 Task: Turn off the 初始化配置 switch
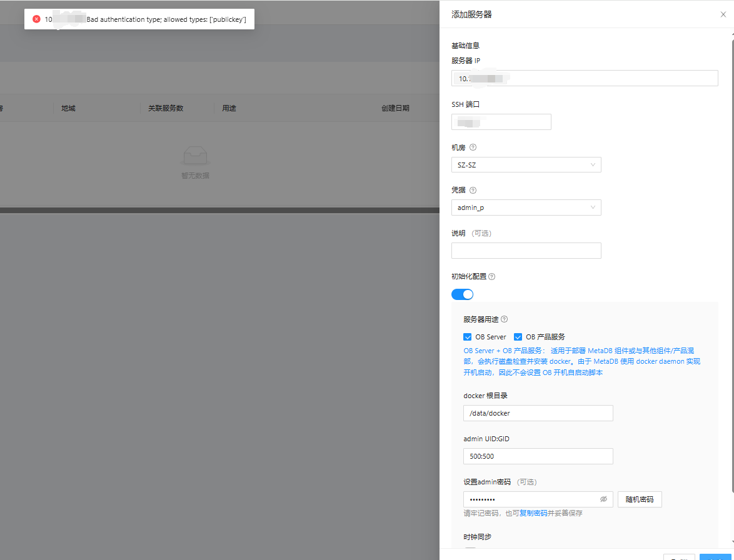pos(463,294)
